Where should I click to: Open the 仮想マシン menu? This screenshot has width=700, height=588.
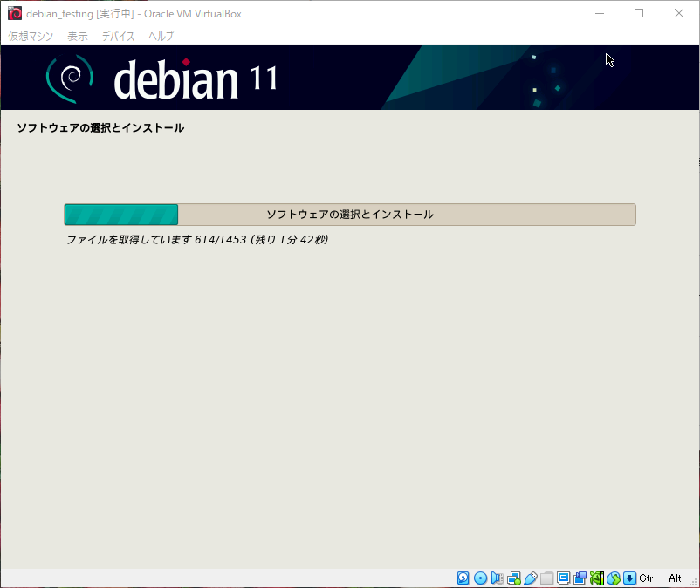(x=31, y=36)
